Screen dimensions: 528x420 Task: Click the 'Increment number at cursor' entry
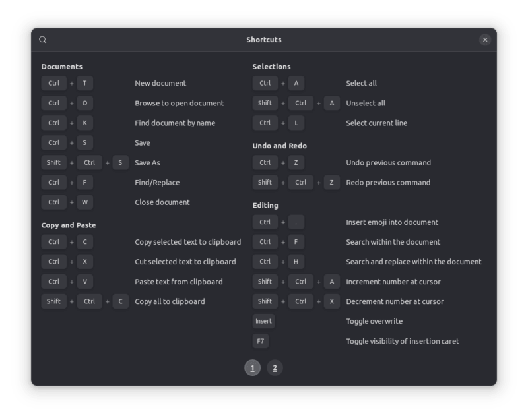click(393, 282)
